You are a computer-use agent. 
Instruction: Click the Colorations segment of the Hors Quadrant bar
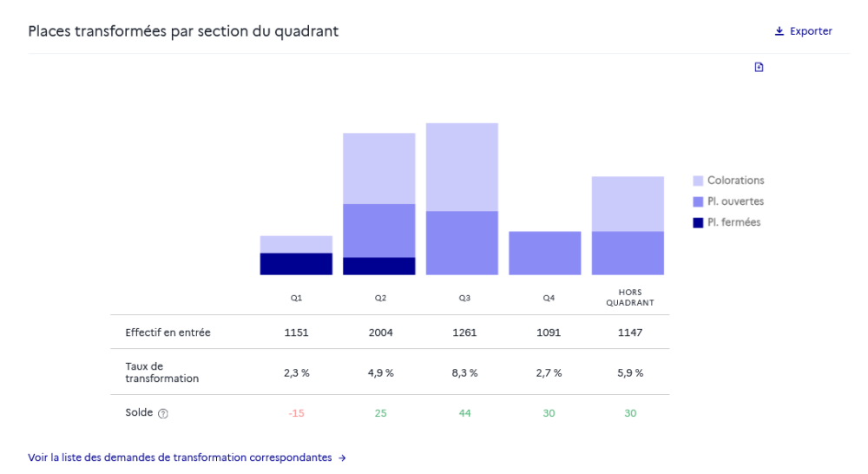pyautogui.click(x=628, y=204)
